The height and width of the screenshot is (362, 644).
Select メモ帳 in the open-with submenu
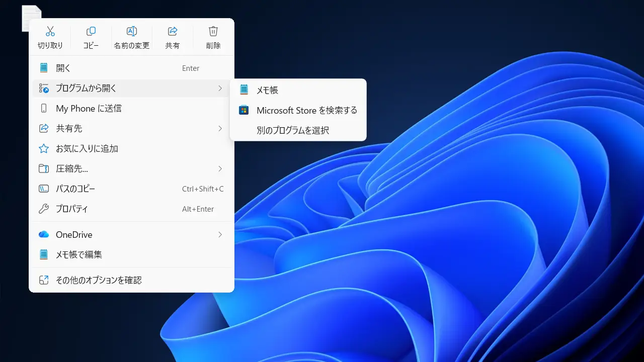coord(267,90)
